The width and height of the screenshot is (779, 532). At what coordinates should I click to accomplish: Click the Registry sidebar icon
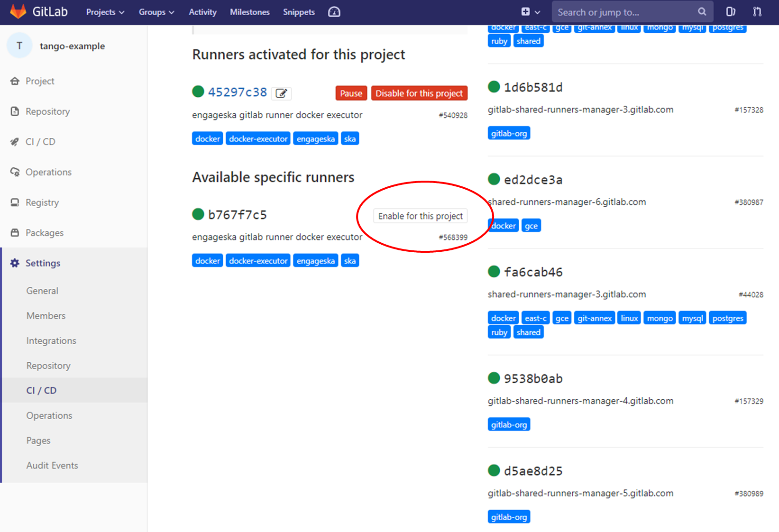pyautogui.click(x=15, y=202)
